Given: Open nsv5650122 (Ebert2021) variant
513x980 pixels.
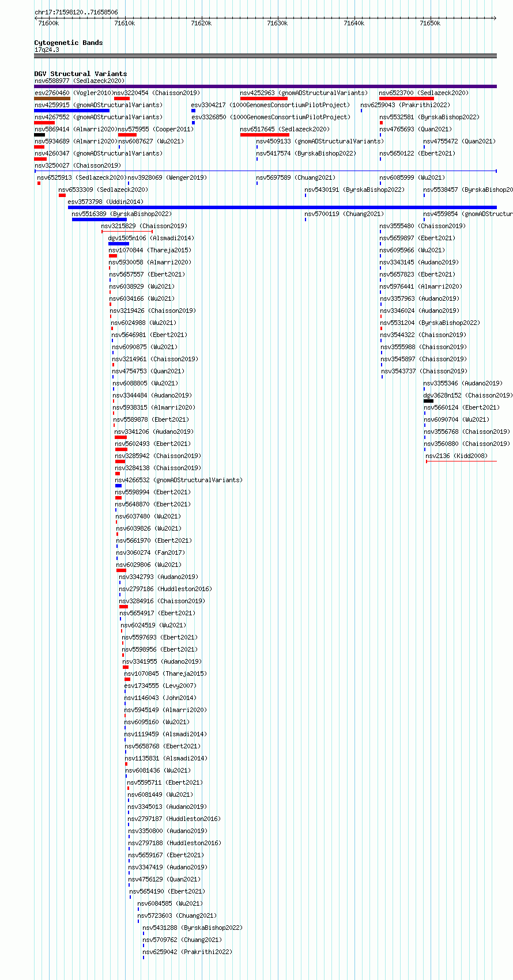Looking at the screenshot, I should tap(417, 154).
